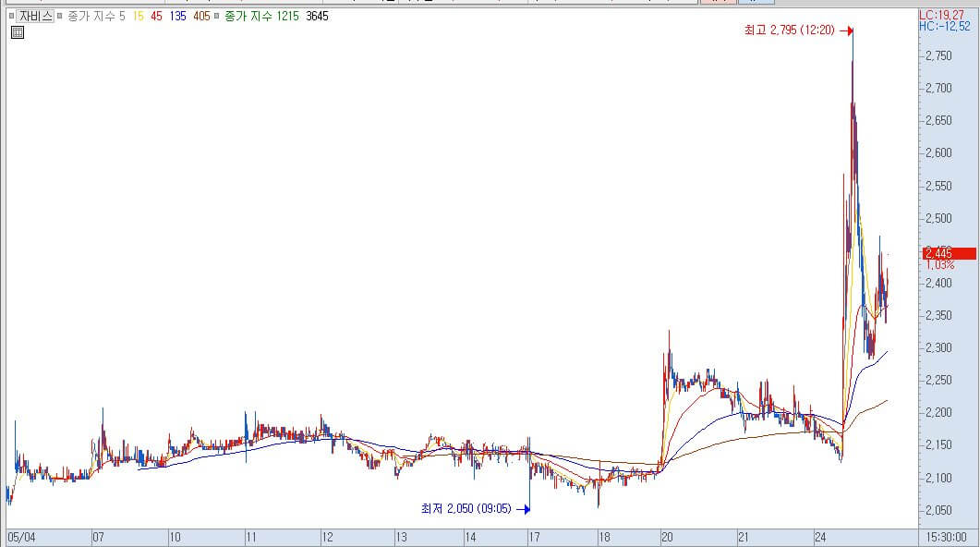This screenshot has height=547, width=980.
Task: Click the 2,400 price axis label
Action: [938, 283]
